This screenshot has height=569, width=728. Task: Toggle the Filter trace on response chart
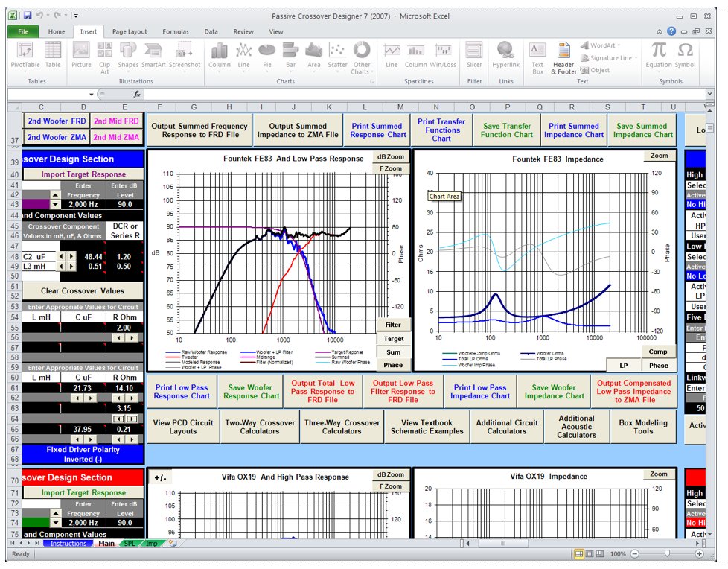[393, 325]
